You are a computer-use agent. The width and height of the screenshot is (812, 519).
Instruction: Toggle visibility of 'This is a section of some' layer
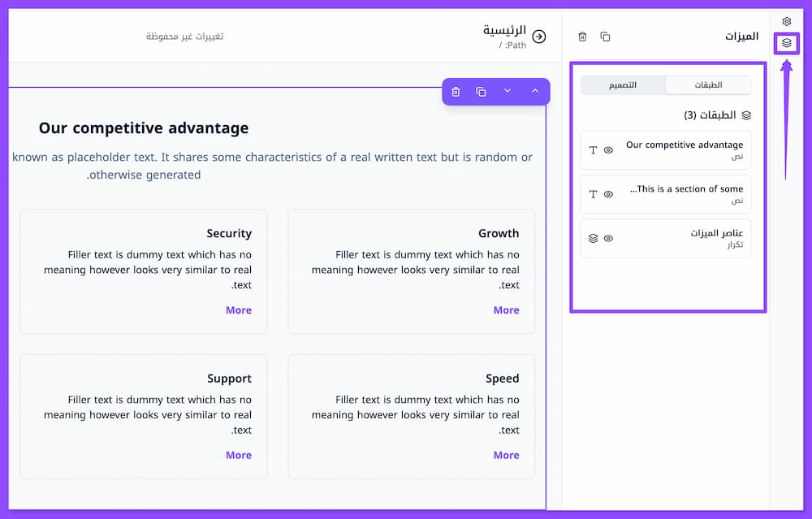pyautogui.click(x=608, y=194)
